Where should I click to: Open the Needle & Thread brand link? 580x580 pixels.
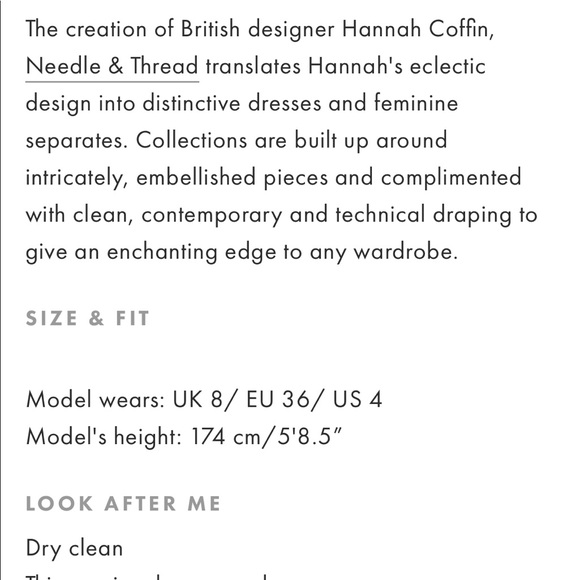(112, 66)
